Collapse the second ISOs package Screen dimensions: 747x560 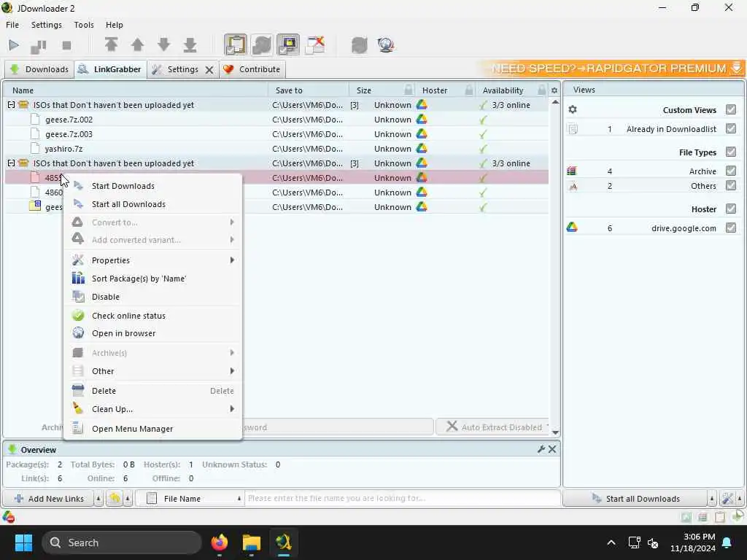point(11,163)
